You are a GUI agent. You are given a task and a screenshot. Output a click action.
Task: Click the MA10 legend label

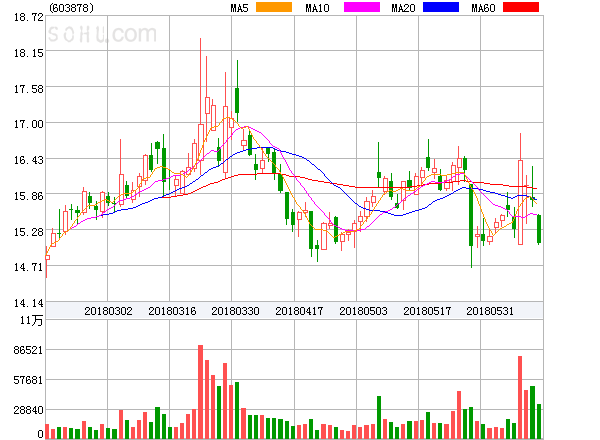point(317,8)
